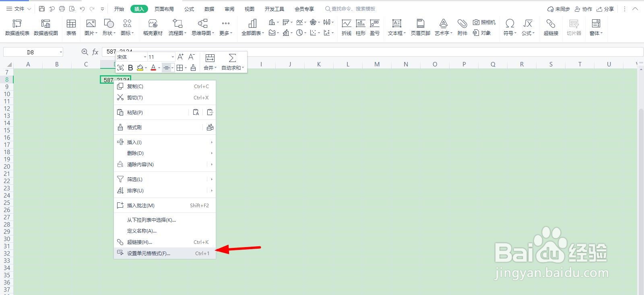Click format painter brush in mini toolbar
The image size is (644, 295).
click(193, 68)
